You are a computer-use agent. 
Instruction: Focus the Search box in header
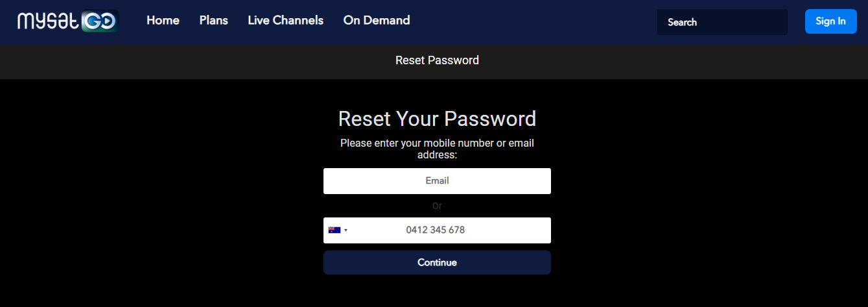click(722, 22)
